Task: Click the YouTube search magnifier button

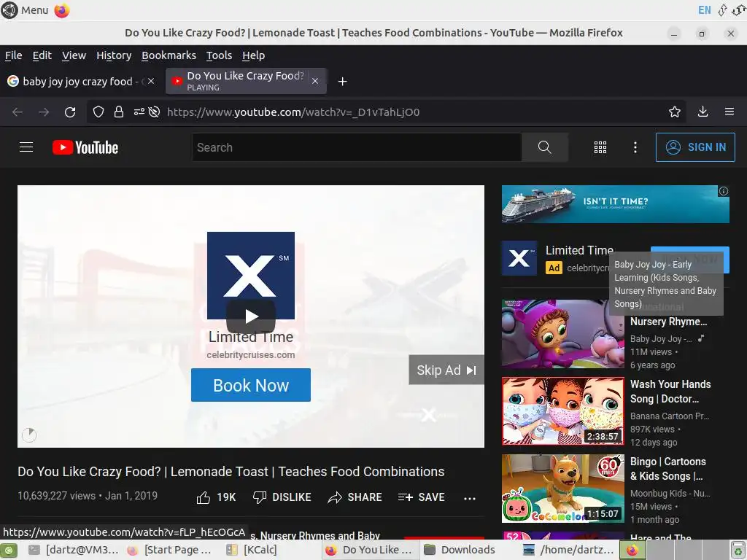Action: [x=544, y=147]
